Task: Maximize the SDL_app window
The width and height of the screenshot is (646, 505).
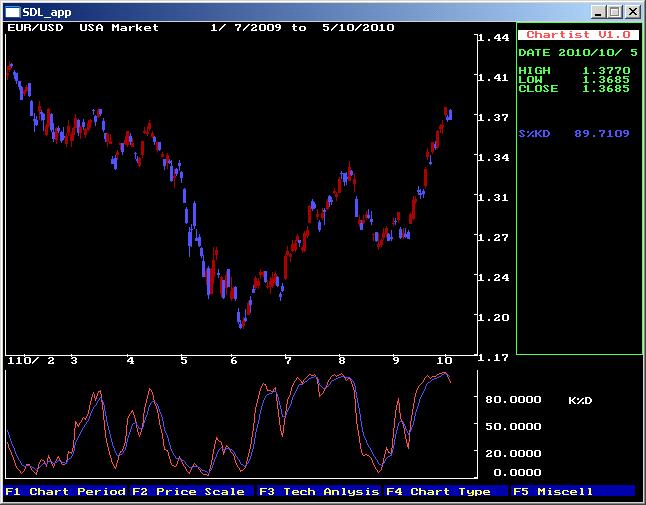Action: 616,11
